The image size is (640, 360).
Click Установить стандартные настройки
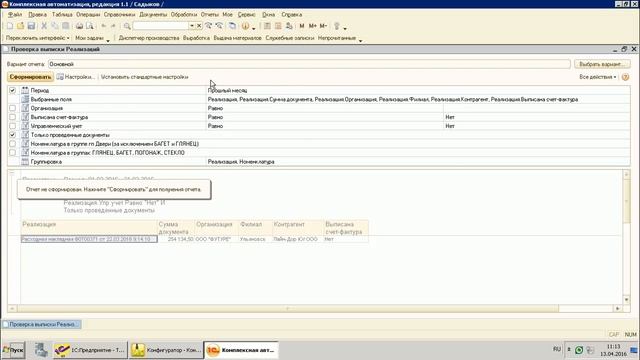(x=144, y=77)
